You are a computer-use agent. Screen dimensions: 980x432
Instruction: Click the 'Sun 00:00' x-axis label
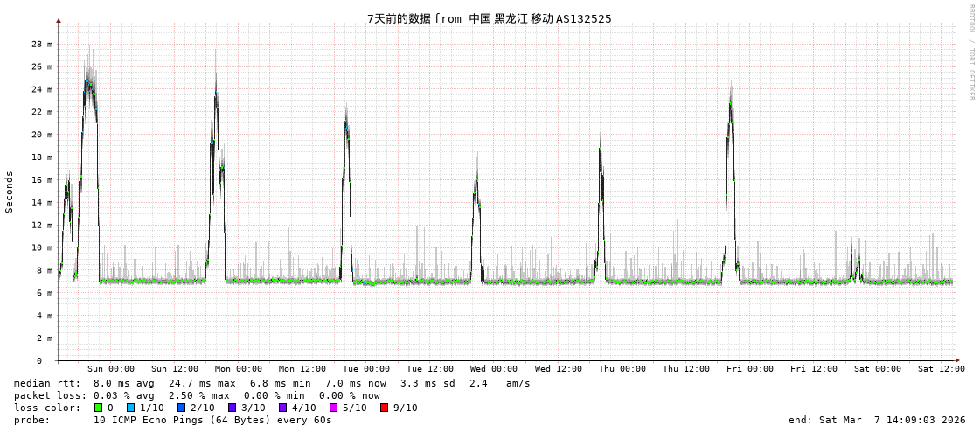tap(111, 369)
